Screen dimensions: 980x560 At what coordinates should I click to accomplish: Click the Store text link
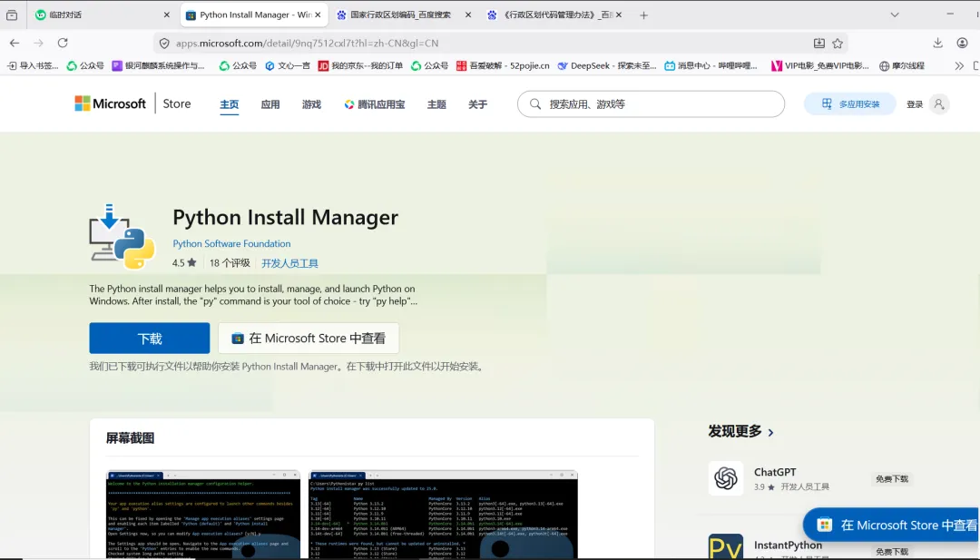(177, 103)
